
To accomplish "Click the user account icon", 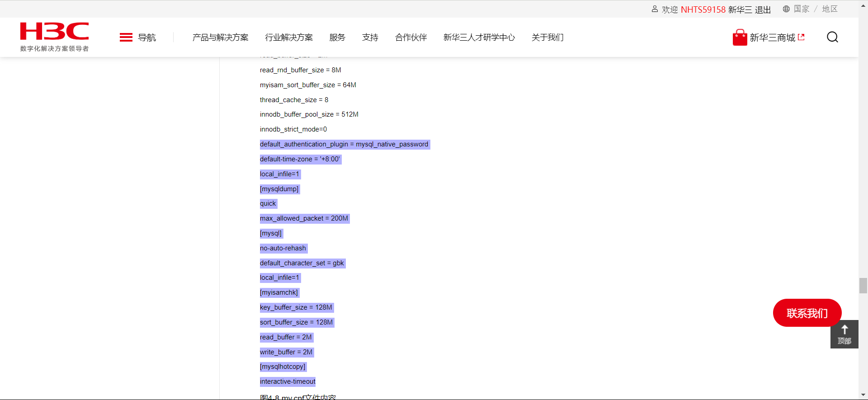I will [x=655, y=9].
